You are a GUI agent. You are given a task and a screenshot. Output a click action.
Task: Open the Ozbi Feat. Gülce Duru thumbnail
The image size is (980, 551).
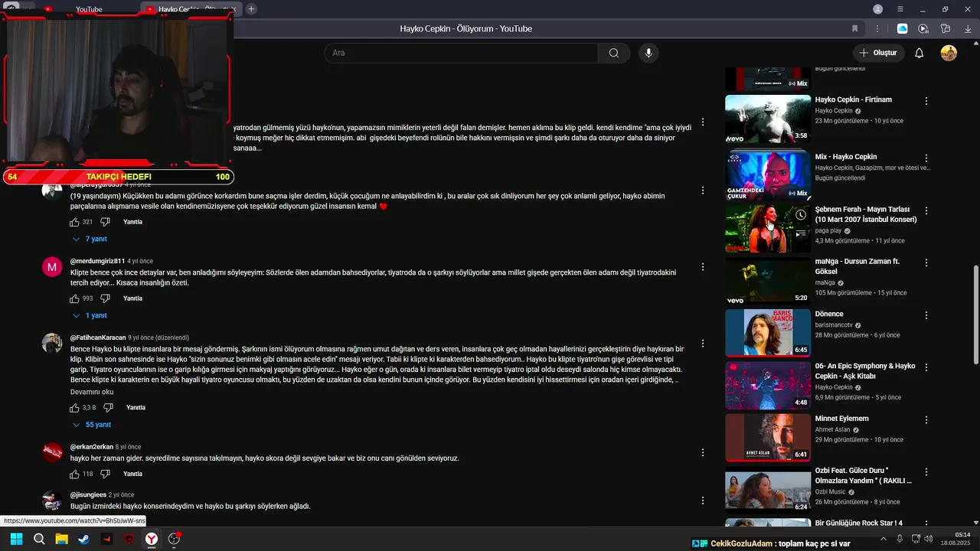coord(768,491)
